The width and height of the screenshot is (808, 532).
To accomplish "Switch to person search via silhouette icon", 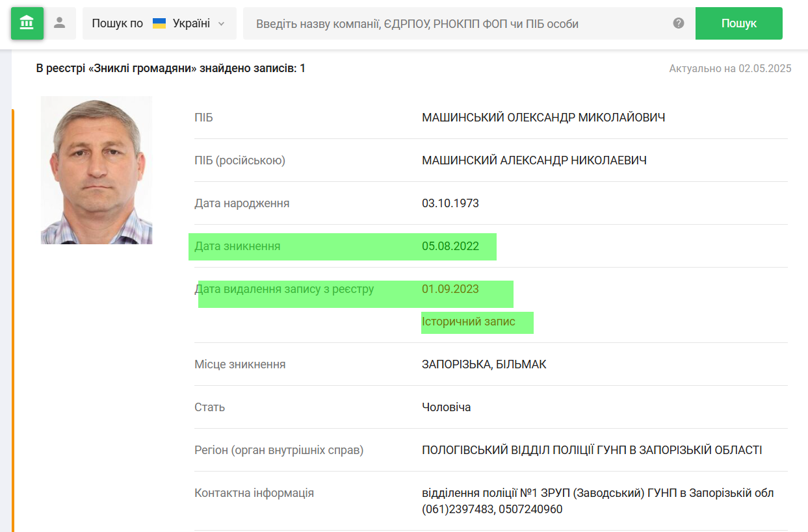I will [x=58, y=23].
